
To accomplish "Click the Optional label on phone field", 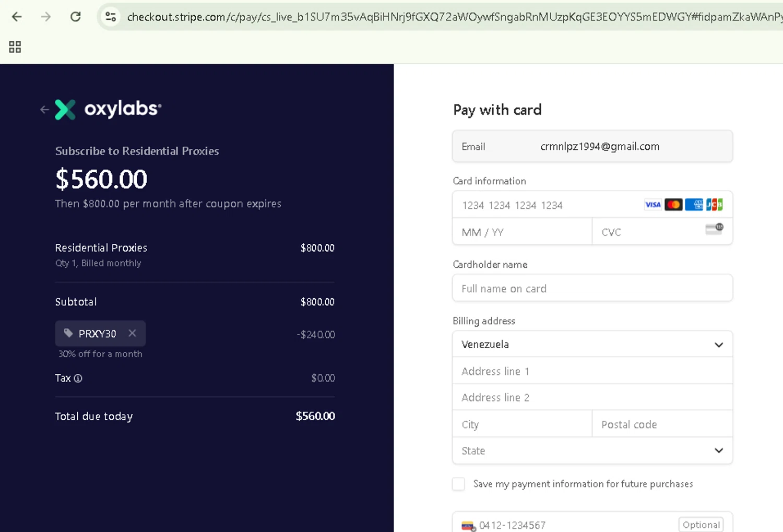I will tap(701, 525).
